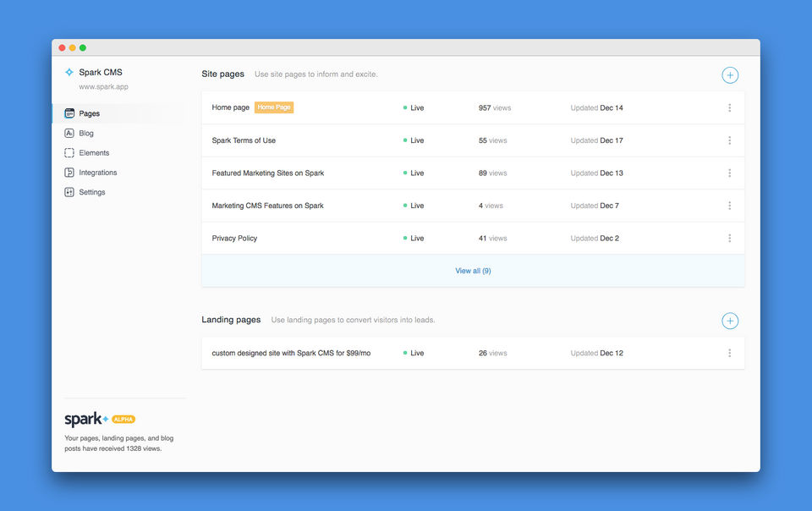Image resolution: width=812 pixels, height=511 pixels.
Task: Open the Privacy Policy page
Action: tap(234, 238)
